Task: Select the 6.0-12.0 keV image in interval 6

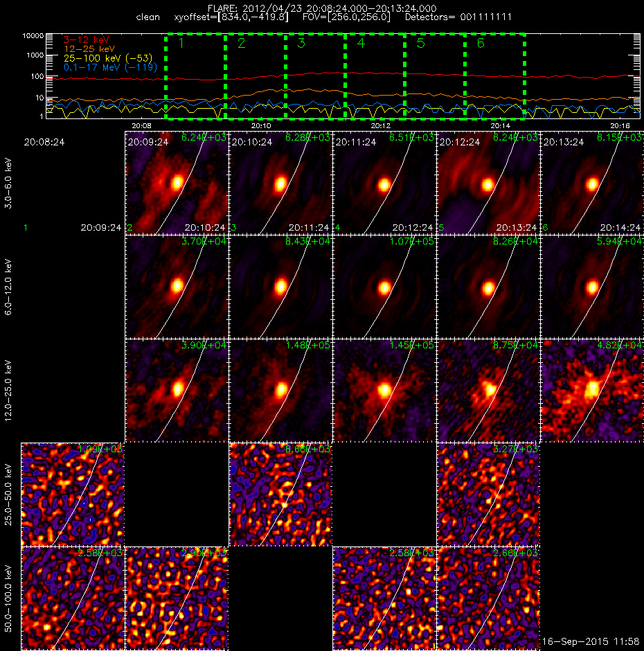Action: 592,287
